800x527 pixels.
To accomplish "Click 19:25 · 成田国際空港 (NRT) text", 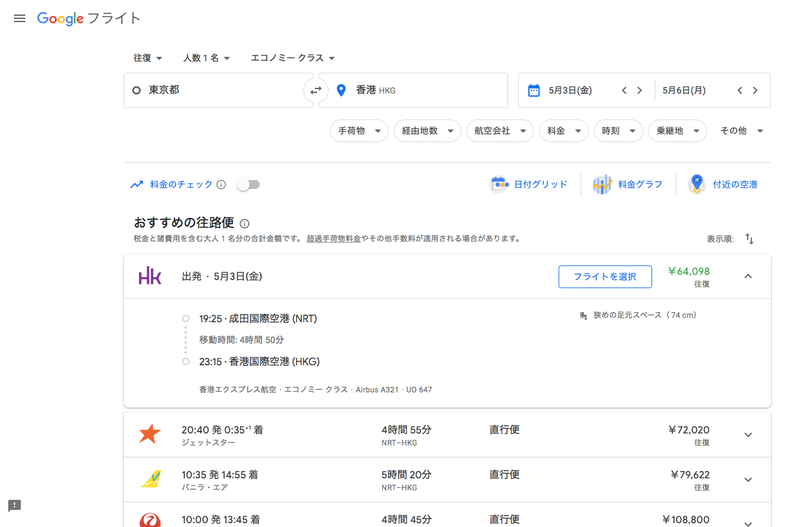I will pyautogui.click(x=258, y=319).
